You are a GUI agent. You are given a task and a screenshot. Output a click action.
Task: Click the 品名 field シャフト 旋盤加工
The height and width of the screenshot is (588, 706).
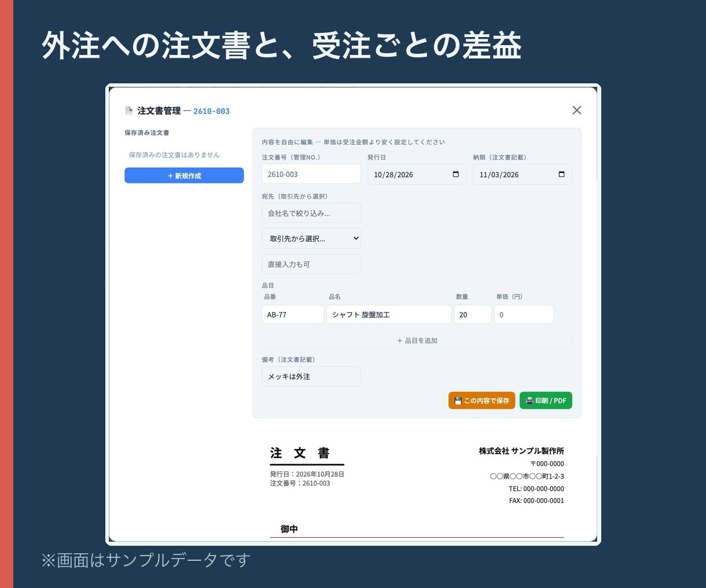[x=389, y=314]
